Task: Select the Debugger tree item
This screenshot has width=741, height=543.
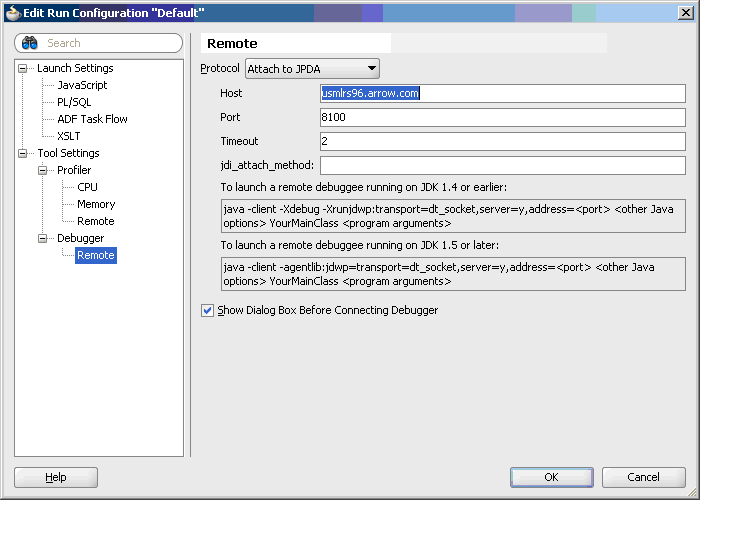Action: (80, 238)
